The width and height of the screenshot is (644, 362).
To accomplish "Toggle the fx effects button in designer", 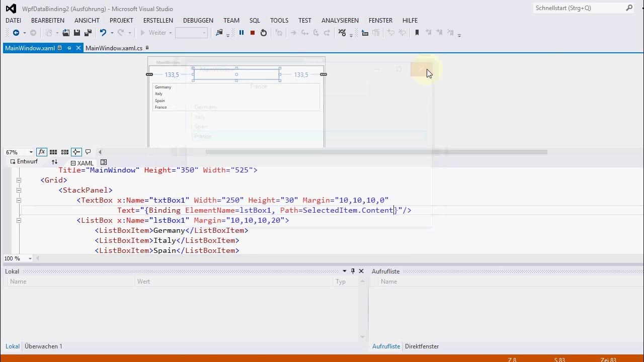I will click(41, 152).
